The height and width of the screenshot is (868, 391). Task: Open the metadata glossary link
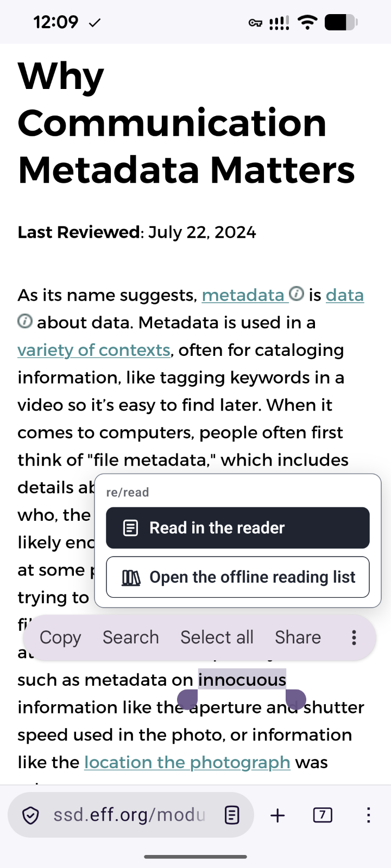tap(243, 295)
